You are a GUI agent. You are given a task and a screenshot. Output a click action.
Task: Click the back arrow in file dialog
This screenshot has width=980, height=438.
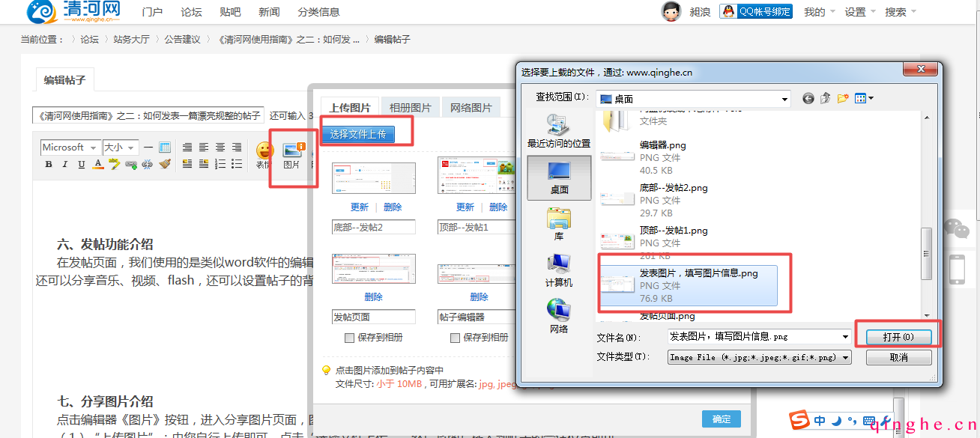[808, 98]
